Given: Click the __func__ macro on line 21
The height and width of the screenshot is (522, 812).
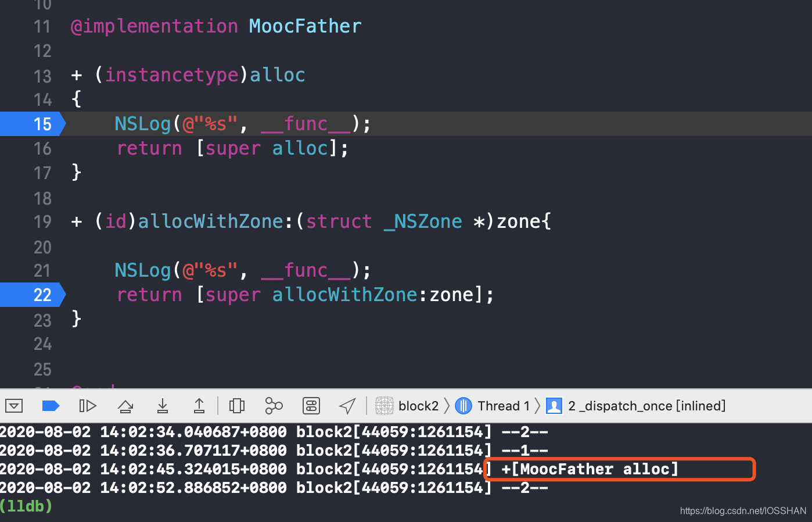Looking at the screenshot, I should (x=306, y=270).
